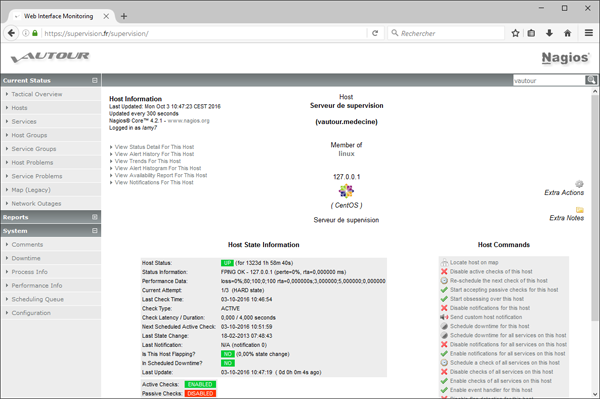Screen dimensions: 600x399
Task: Go to home page via house icon
Action: (x=567, y=33)
